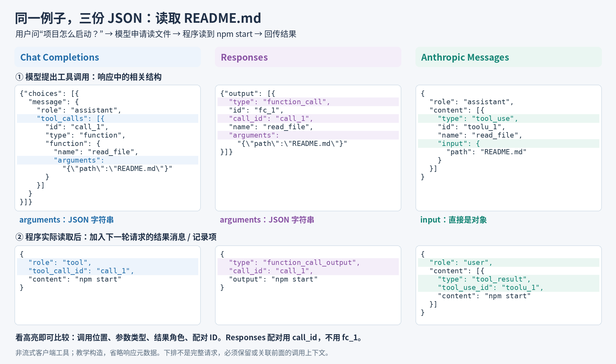616x364 pixels.
Task: Click the green caption input：直接是对象
Action: [454, 220]
